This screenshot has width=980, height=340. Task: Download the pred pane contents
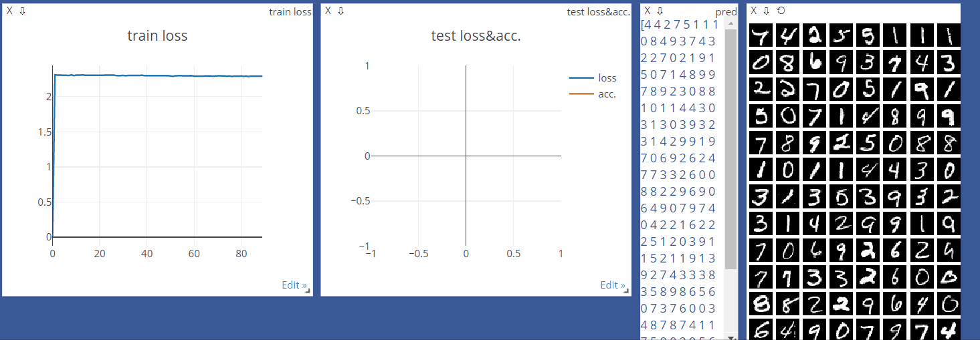(660, 11)
